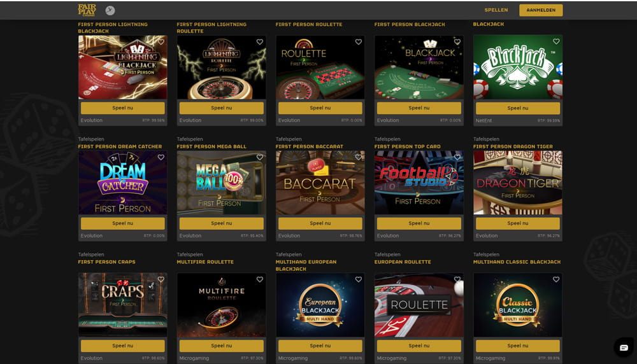
Task: Toggle favorite heart on Multifire Roulette
Action: [x=260, y=279]
